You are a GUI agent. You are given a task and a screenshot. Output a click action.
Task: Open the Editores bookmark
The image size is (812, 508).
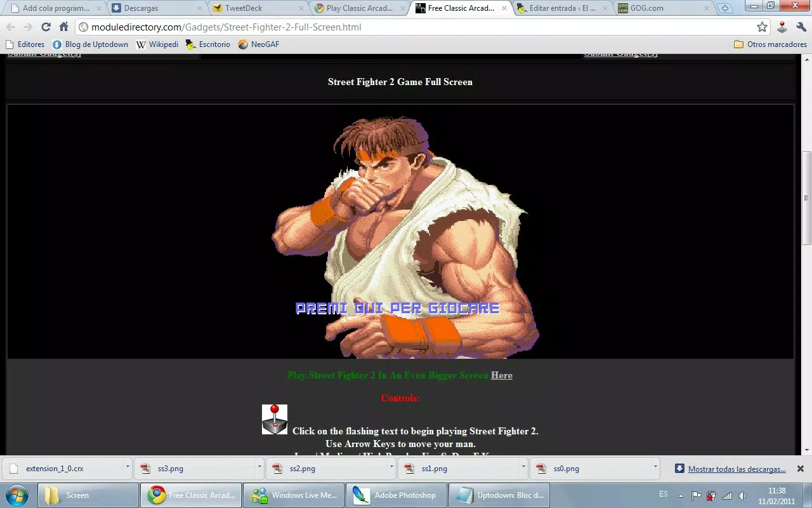[25, 44]
